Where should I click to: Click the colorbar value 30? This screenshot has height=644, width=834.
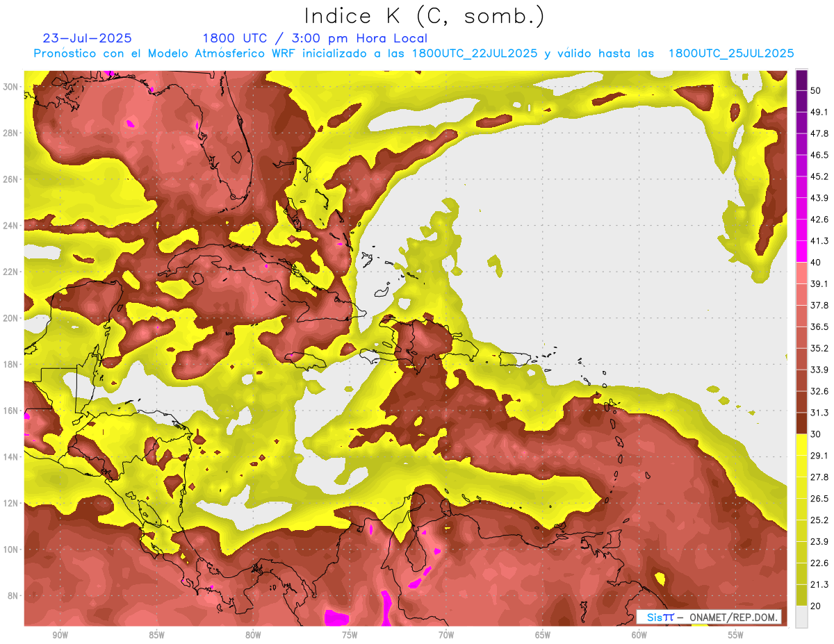click(816, 434)
